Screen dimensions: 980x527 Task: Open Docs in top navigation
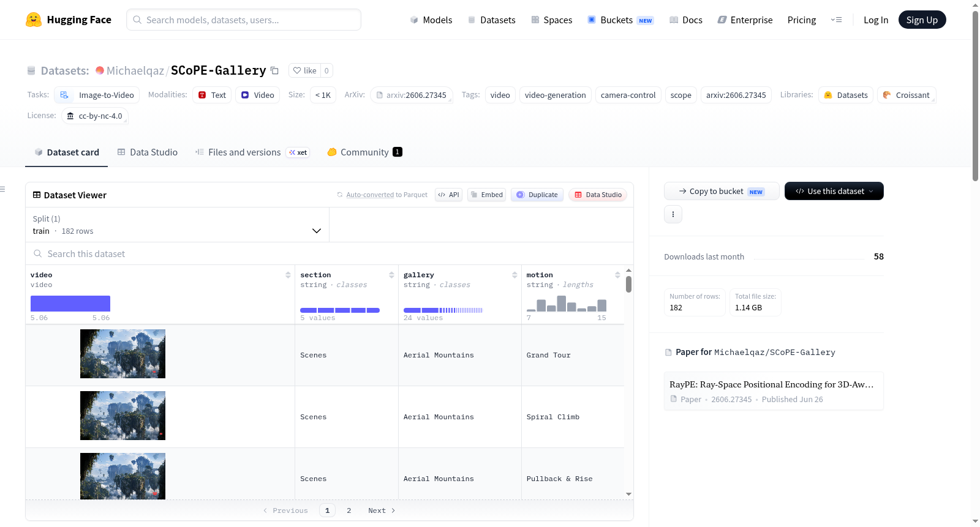[686, 20]
